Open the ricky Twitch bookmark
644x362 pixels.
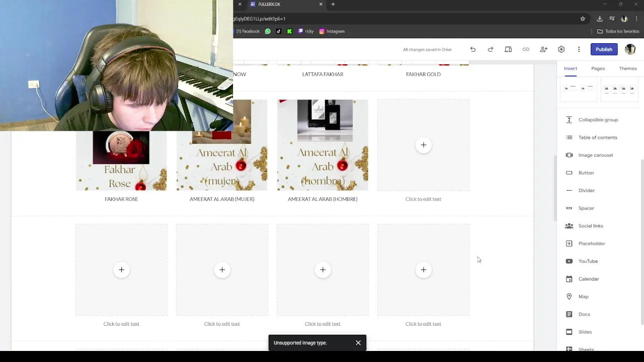tap(306, 31)
